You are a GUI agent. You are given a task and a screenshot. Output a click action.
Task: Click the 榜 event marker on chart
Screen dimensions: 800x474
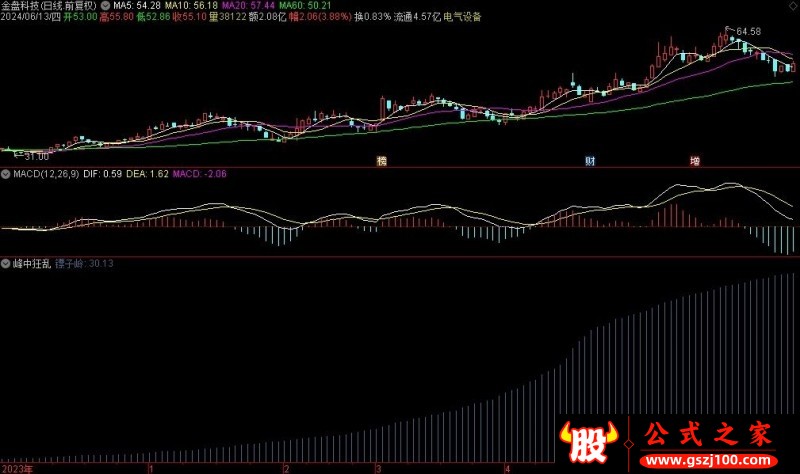point(381,161)
